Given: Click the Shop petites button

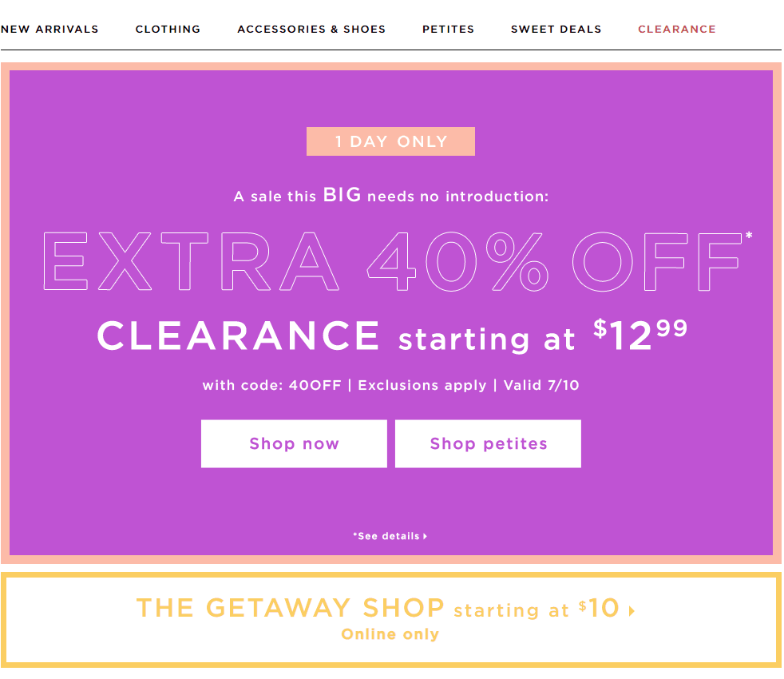Looking at the screenshot, I should pyautogui.click(x=488, y=444).
